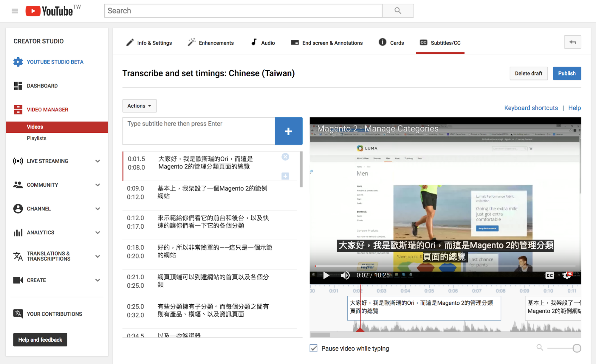
Task: Click 0:08.0 end time of first subtitle
Action: click(136, 168)
